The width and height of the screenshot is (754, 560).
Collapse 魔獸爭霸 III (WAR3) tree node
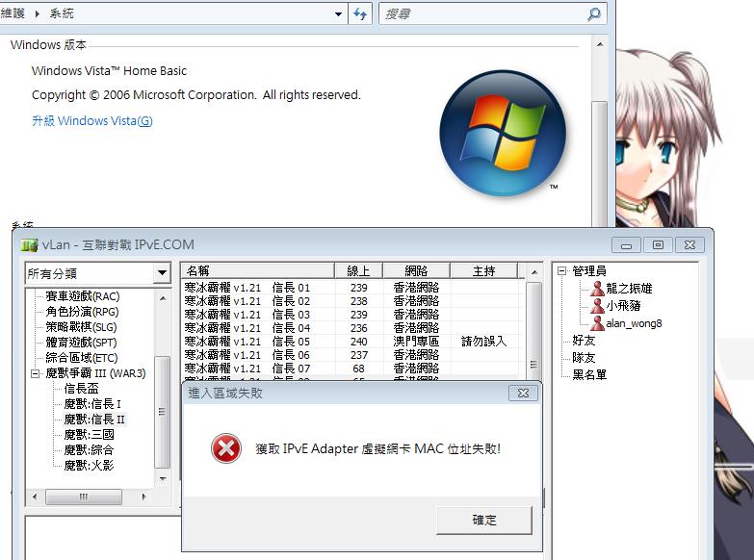tap(35, 373)
